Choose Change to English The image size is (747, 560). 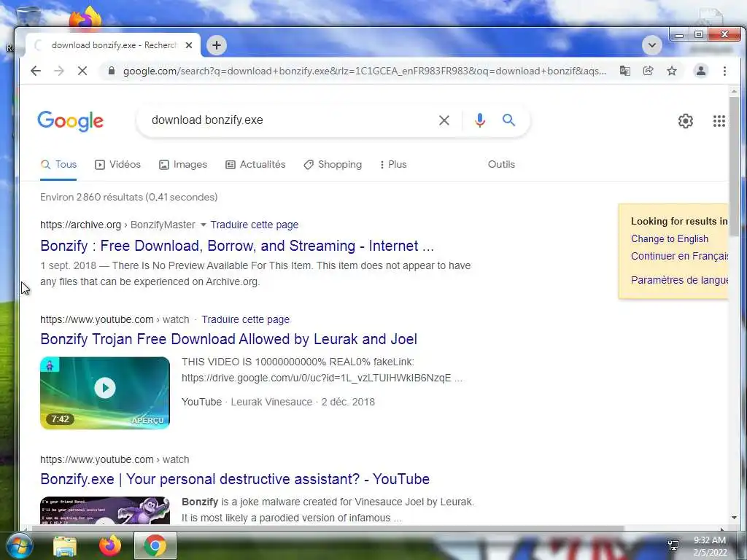670,239
